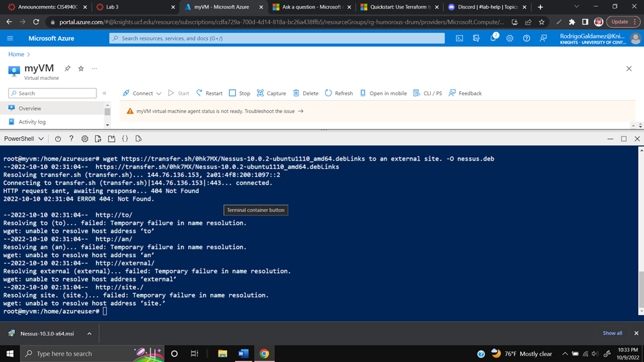Click Chrome Update button
The width and height of the screenshot is (644, 362).
(x=623, y=22)
